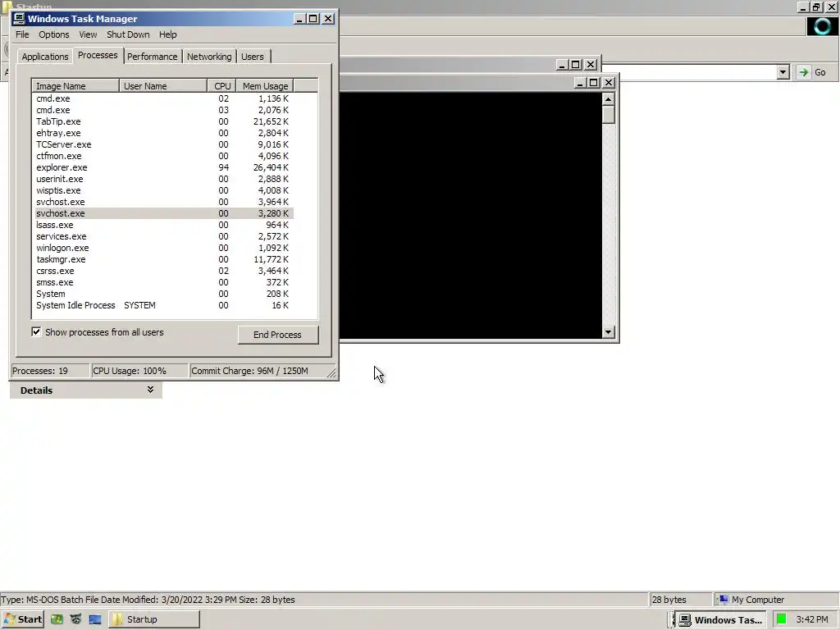The image size is (840, 630).
Task: Sort by the CPU column header
Action: (x=221, y=85)
